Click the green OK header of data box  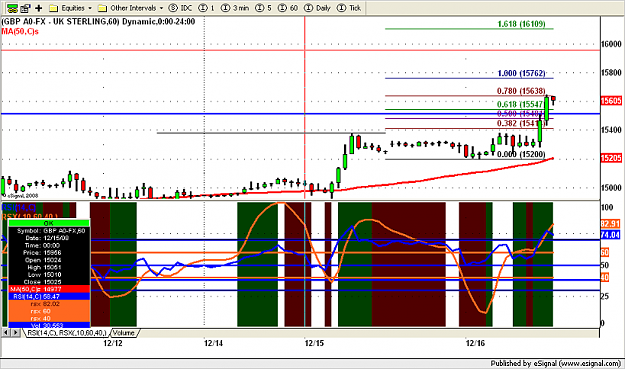[x=49, y=223]
